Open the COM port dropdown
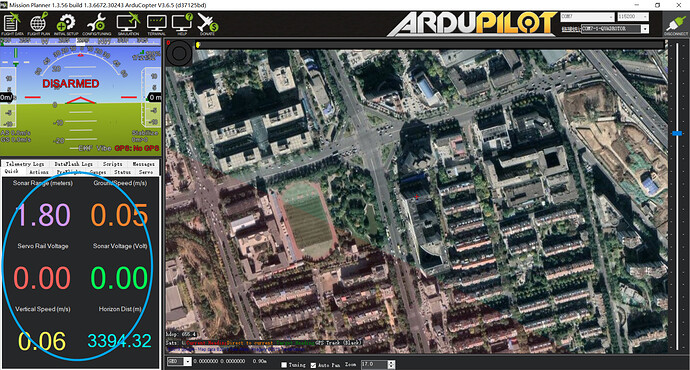The height and width of the screenshot is (370, 690). tap(587, 17)
